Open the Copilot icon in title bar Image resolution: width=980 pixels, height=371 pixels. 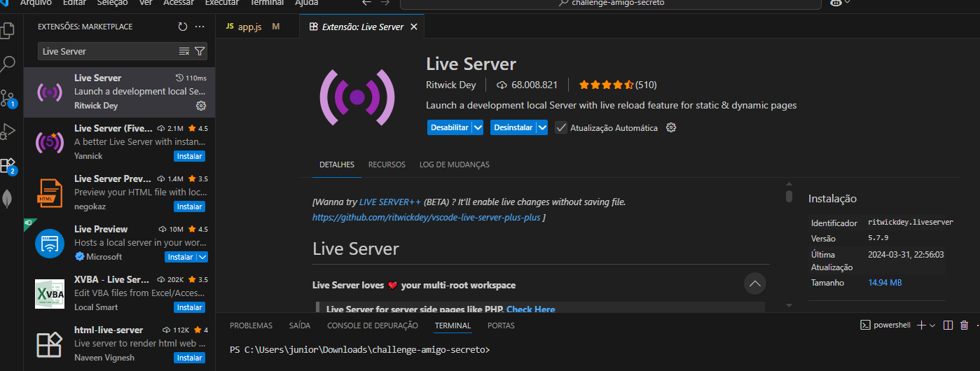tap(836, 3)
